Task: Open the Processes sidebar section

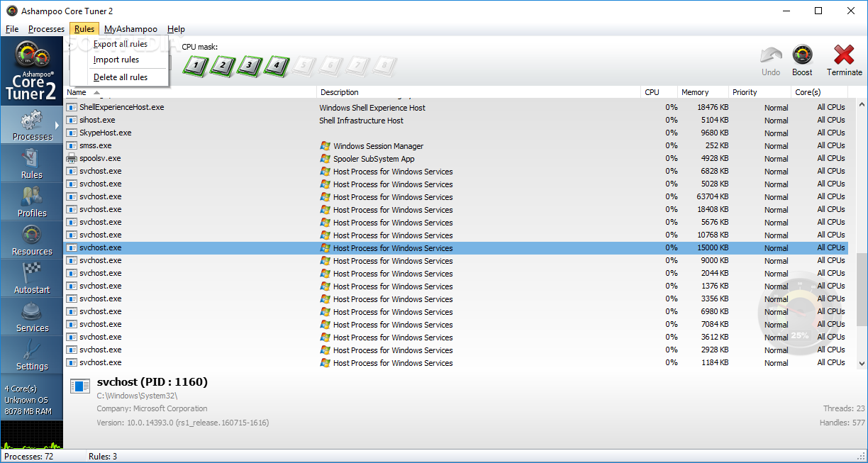Action: pyautogui.click(x=32, y=125)
